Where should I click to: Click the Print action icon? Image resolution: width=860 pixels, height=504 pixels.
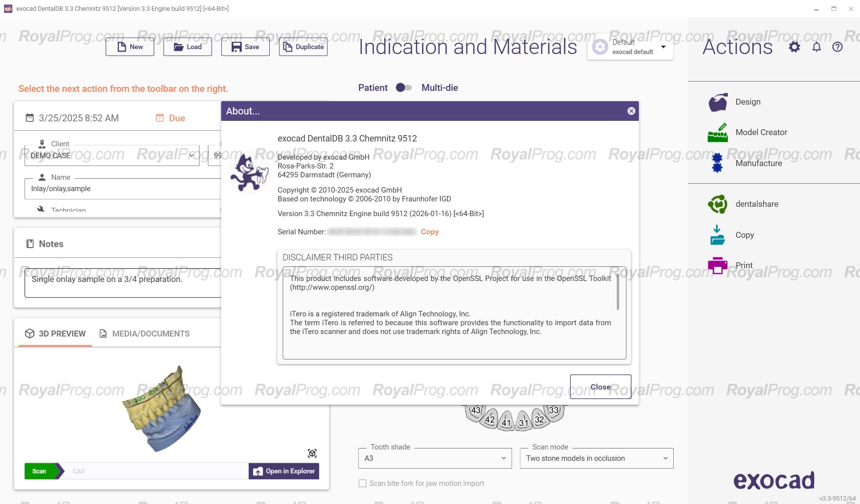pyautogui.click(x=717, y=265)
